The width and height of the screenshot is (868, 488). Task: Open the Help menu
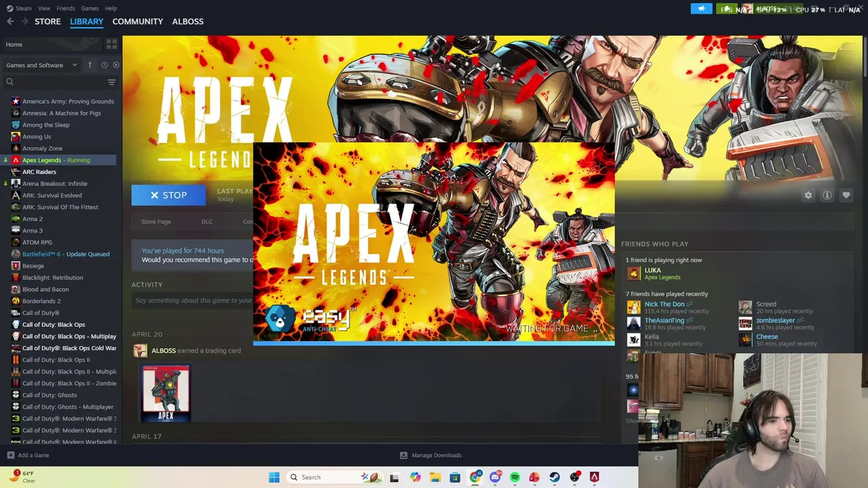(x=111, y=8)
